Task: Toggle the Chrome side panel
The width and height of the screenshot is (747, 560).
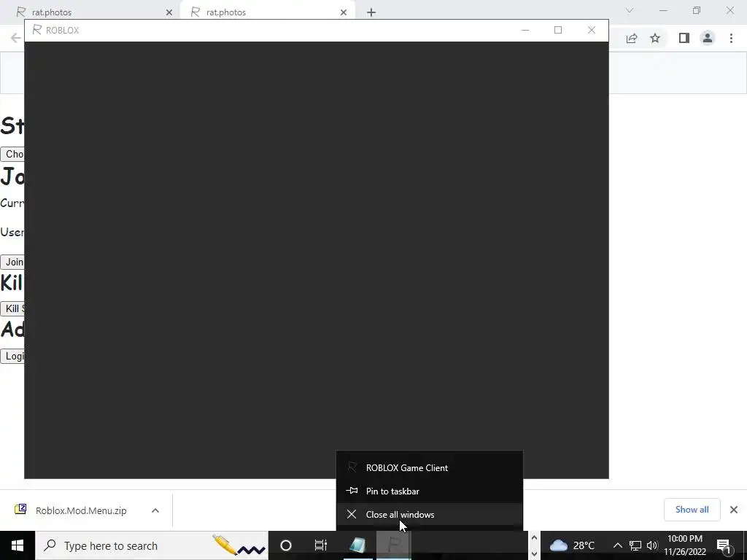Action: (x=684, y=38)
